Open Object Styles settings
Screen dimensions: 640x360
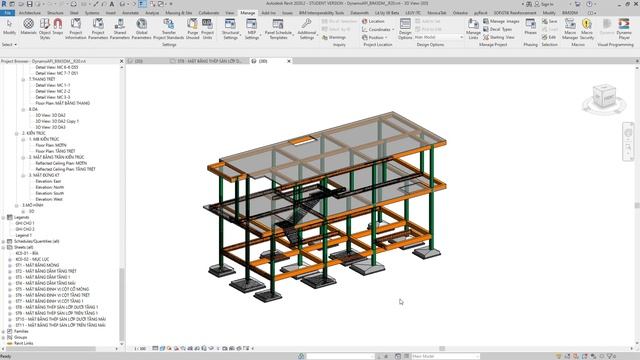click(45, 29)
